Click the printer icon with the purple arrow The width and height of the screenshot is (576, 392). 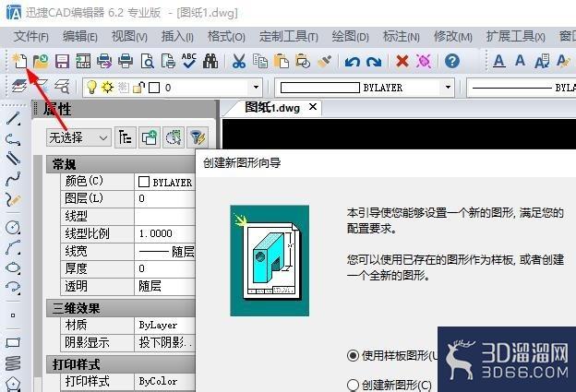click(x=104, y=61)
